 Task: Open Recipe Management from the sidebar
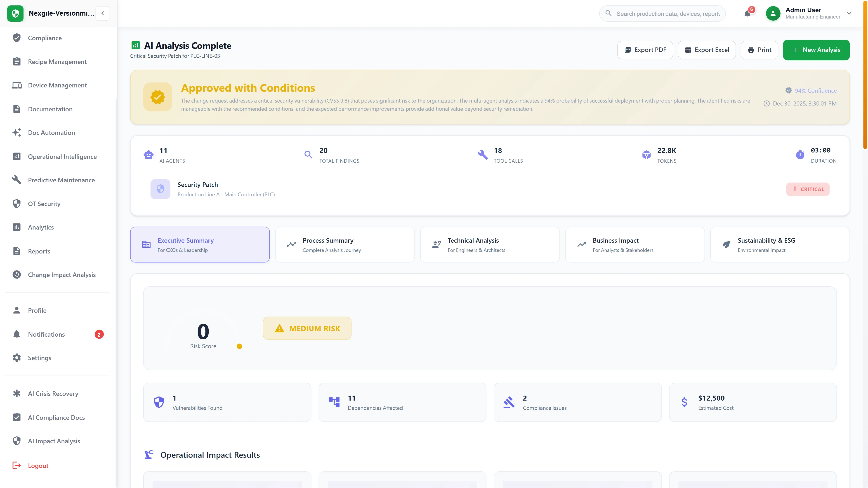pos(57,62)
